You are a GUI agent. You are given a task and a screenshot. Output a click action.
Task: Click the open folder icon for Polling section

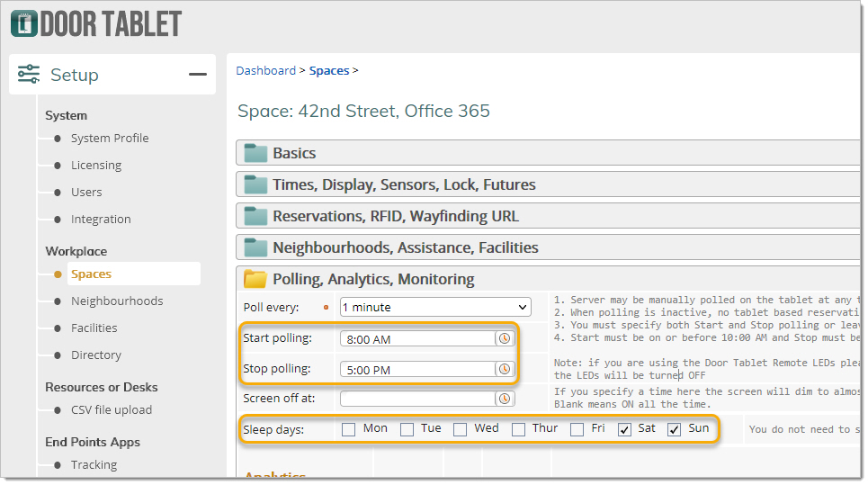[256, 279]
